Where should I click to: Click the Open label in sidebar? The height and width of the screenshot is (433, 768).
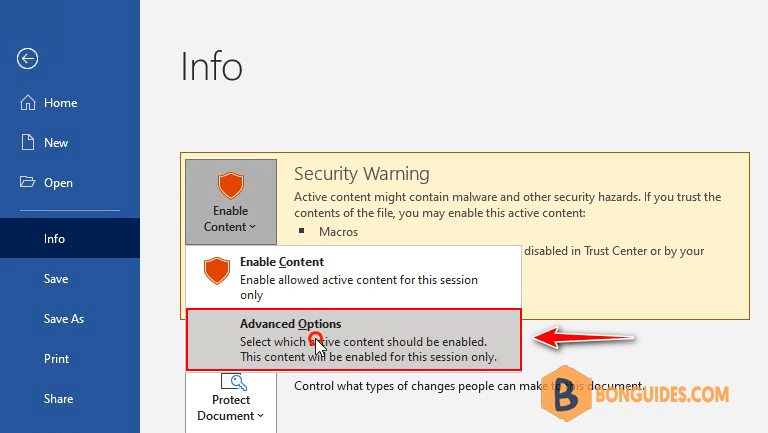[58, 183]
